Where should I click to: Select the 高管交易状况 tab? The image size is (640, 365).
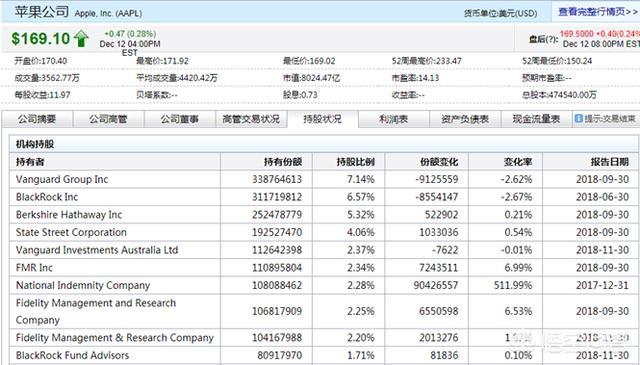251,119
